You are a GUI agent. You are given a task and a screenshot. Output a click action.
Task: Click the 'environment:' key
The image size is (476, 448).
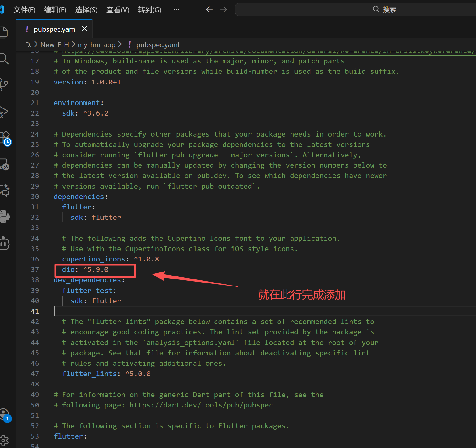coord(79,103)
